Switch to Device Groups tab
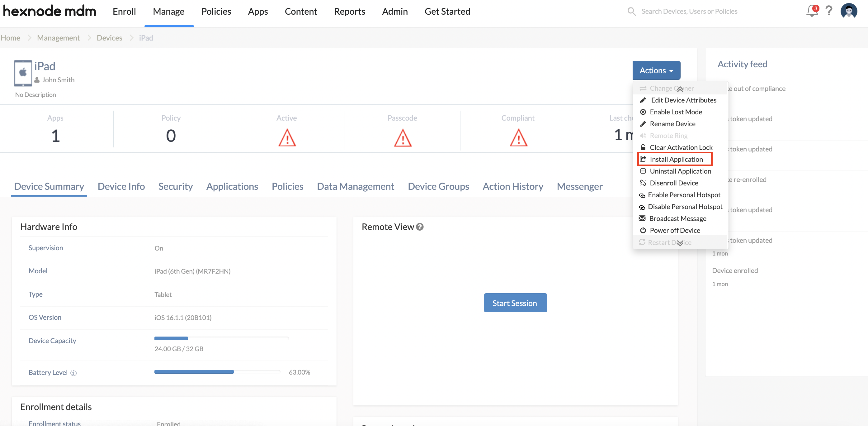This screenshot has width=868, height=426. pyautogui.click(x=438, y=186)
